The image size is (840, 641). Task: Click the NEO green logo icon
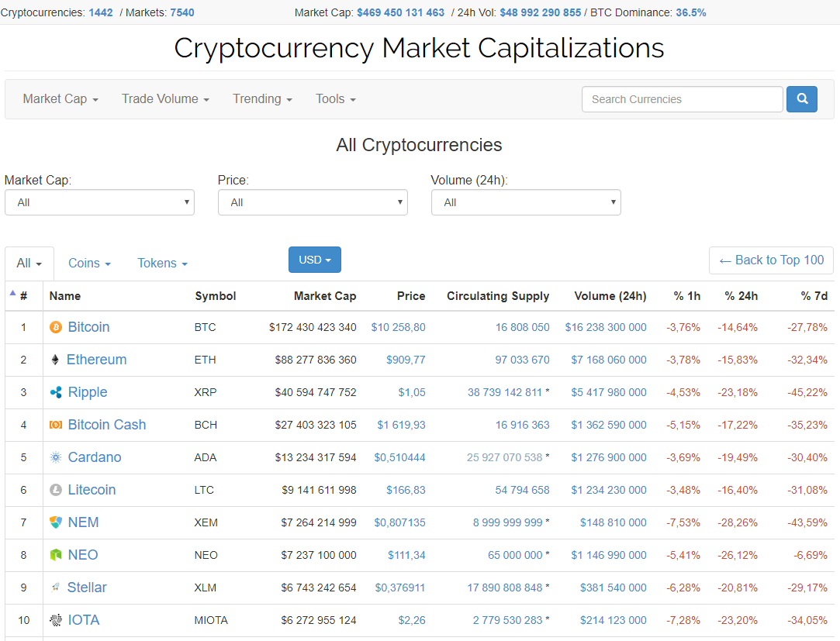(55, 555)
